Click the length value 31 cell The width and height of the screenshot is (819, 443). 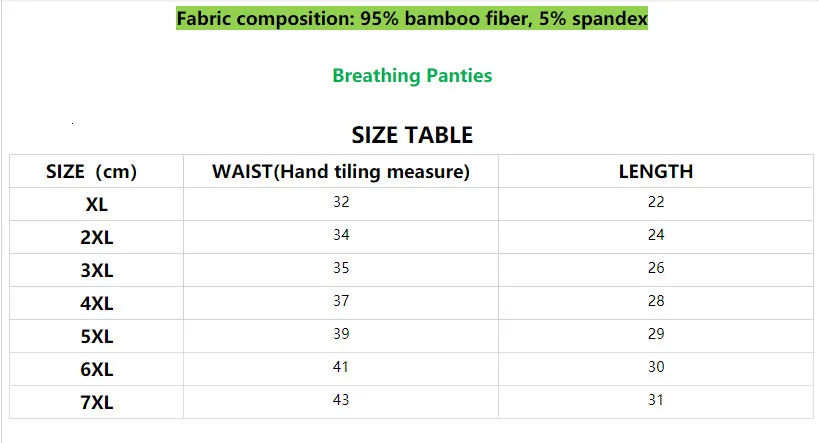[656, 400]
